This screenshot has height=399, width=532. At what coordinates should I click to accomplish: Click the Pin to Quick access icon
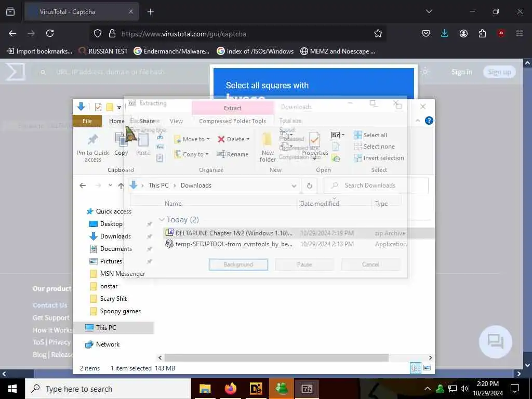click(92, 139)
